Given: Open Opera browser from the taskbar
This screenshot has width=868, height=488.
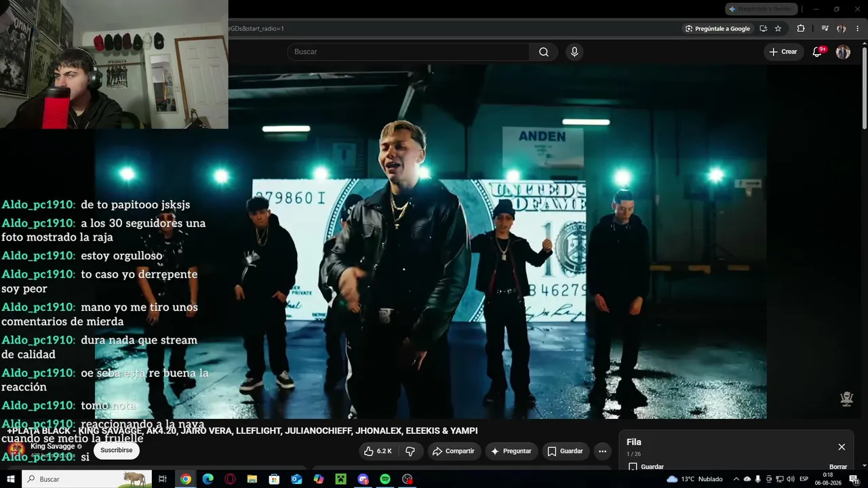Looking at the screenshot, I should [x=230, y=479].
